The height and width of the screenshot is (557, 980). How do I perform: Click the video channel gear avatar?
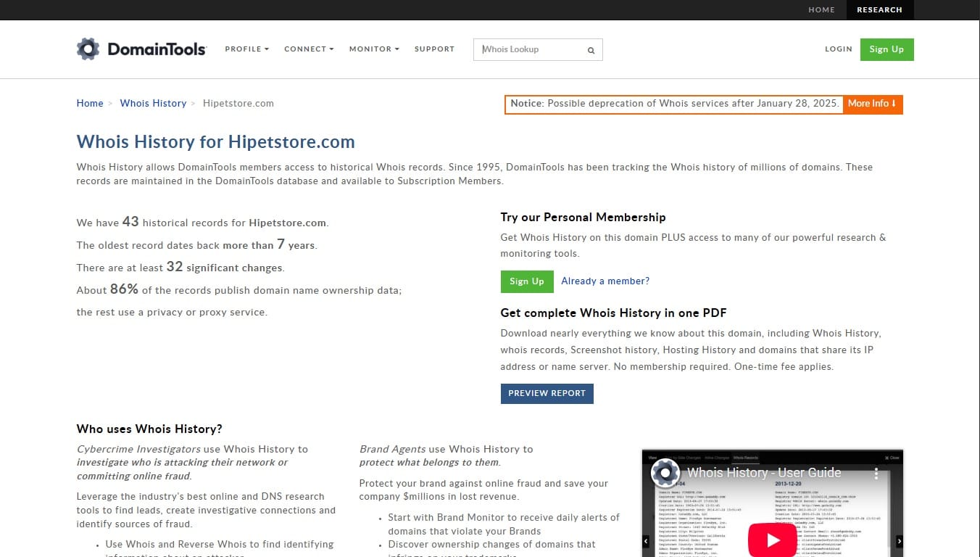(665, 473)
